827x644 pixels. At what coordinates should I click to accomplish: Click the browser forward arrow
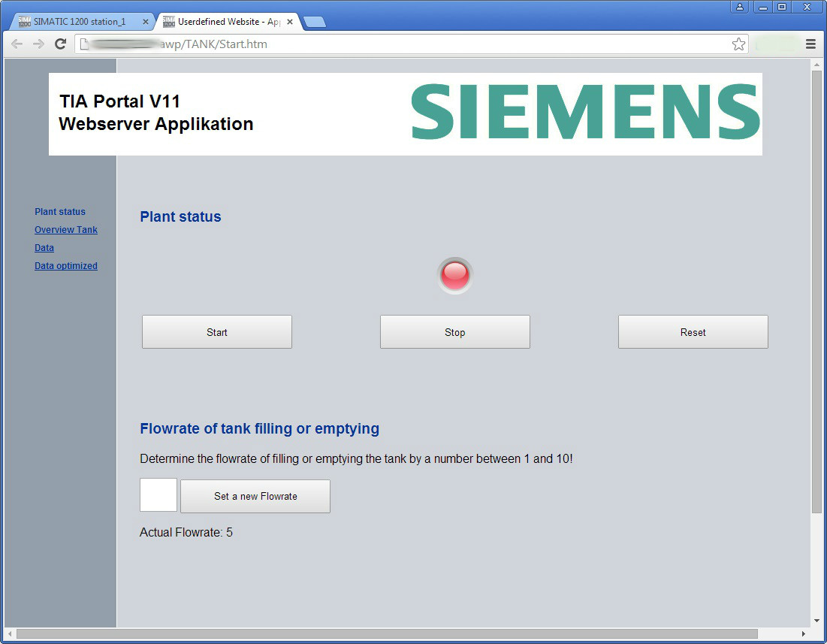(x=38, y=44)
